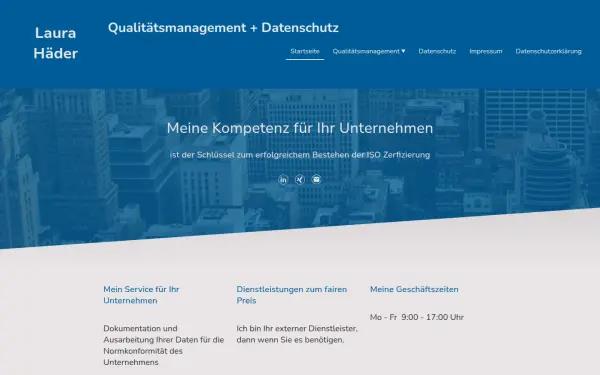Click the Laura Häder site logo

(x=55, y=43)
